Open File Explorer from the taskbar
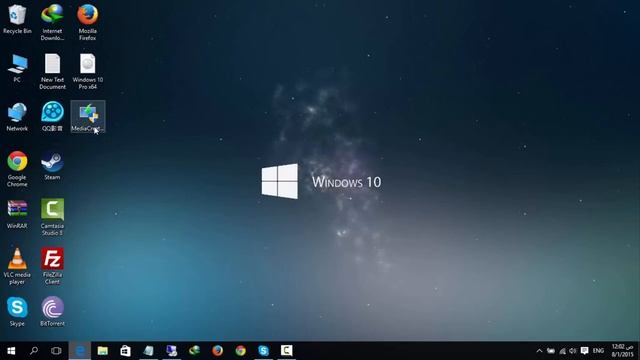Image resolution: width=640 pixels, height=360 pixels. pyautogui.click(x=102, y=351)
